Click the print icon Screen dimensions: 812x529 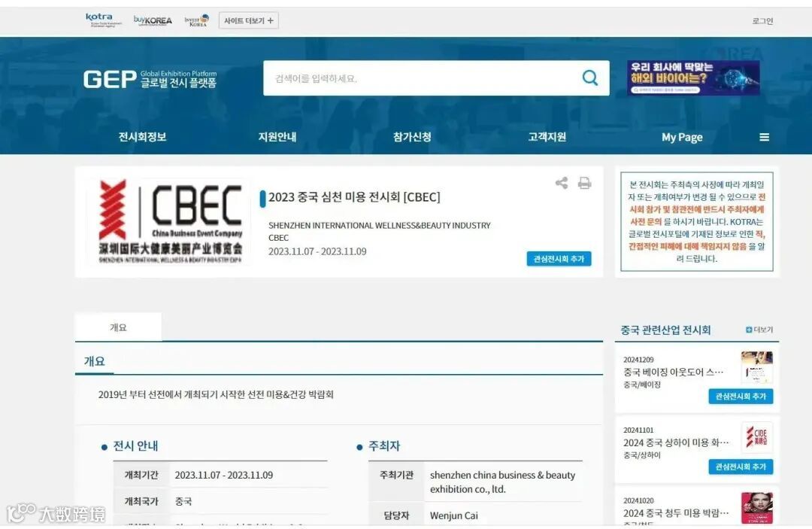(x=585, y=183)
